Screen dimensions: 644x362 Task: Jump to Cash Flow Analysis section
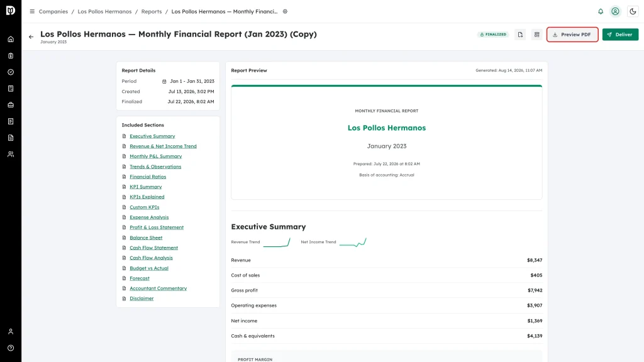coord(151,258)
